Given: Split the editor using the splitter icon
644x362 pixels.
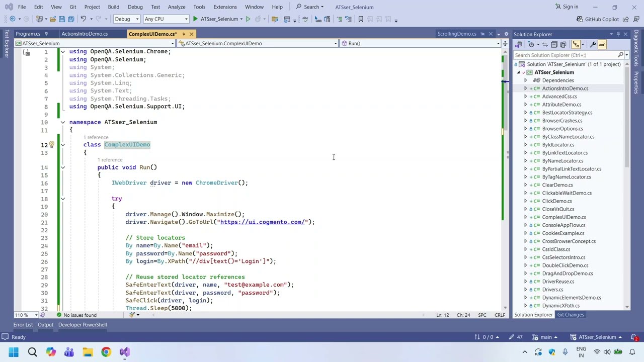Looking at the screenshot, I should [505, 43].
